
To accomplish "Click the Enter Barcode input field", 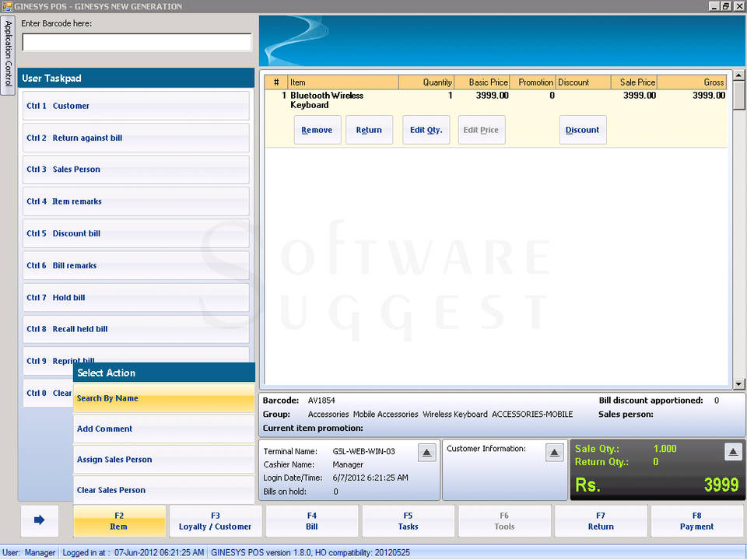I will coord(136,42).
